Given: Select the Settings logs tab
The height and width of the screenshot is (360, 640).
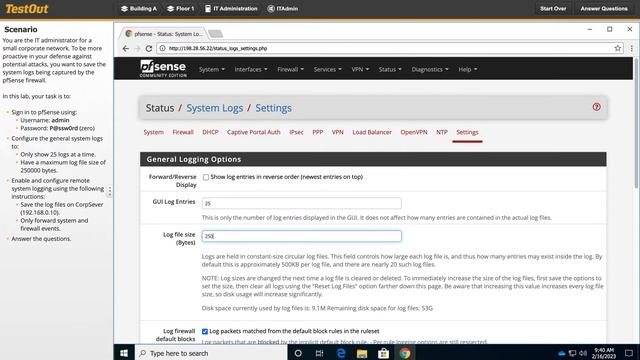Looking at the screenshot, I should tap(467, 132).
